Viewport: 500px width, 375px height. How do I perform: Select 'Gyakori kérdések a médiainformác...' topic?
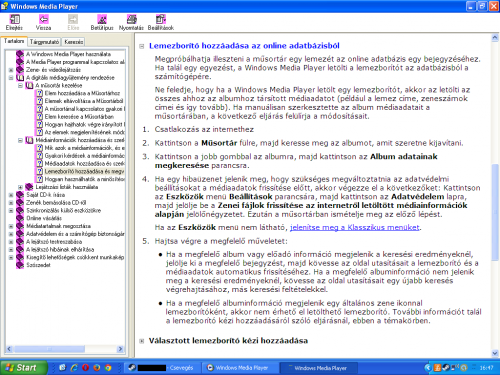85,156
